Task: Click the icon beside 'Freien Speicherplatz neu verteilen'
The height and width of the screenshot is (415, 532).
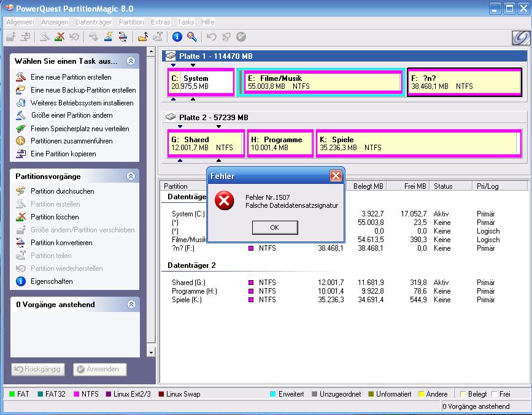Action: (x=21, y=129)
